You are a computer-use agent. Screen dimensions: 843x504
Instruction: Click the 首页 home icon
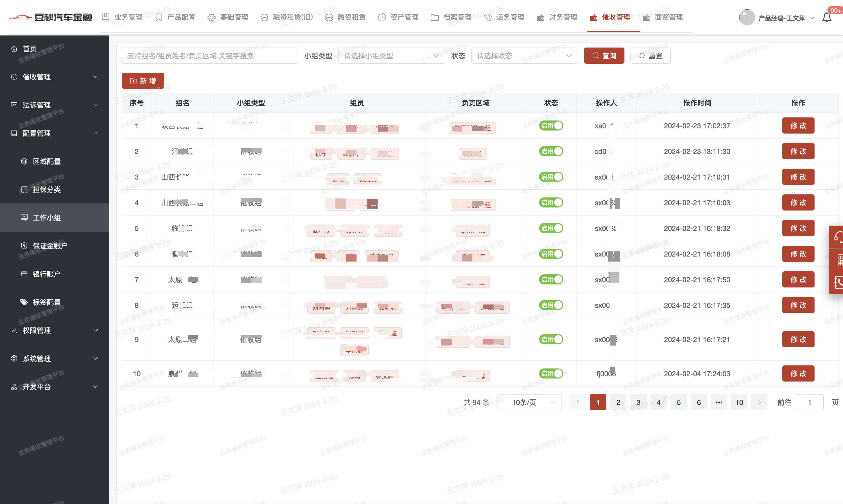[14, 49]
